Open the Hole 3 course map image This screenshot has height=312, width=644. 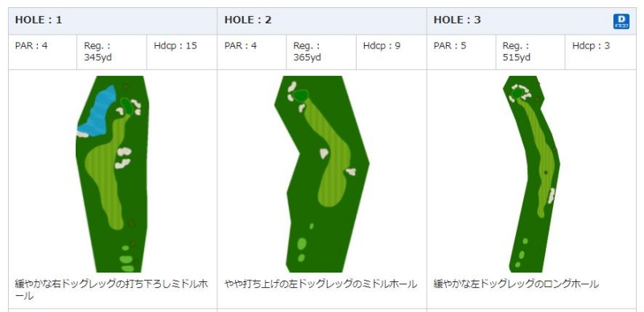pos(531,174)
